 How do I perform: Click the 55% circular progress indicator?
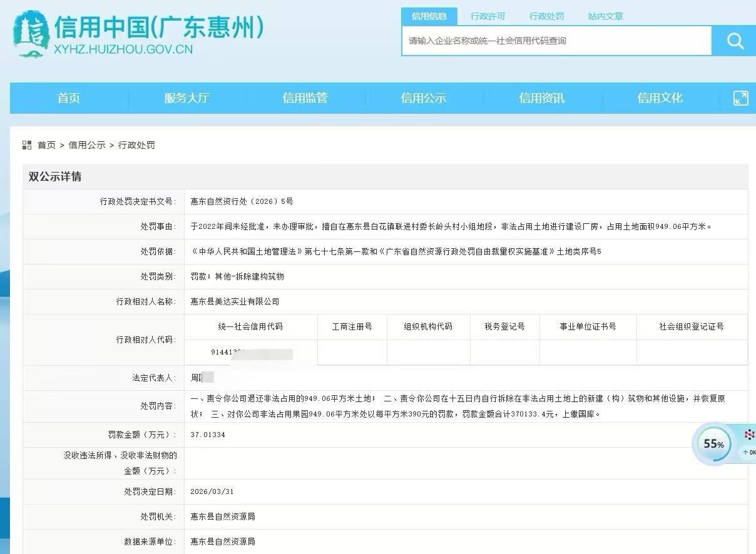(x=713, y=444)
